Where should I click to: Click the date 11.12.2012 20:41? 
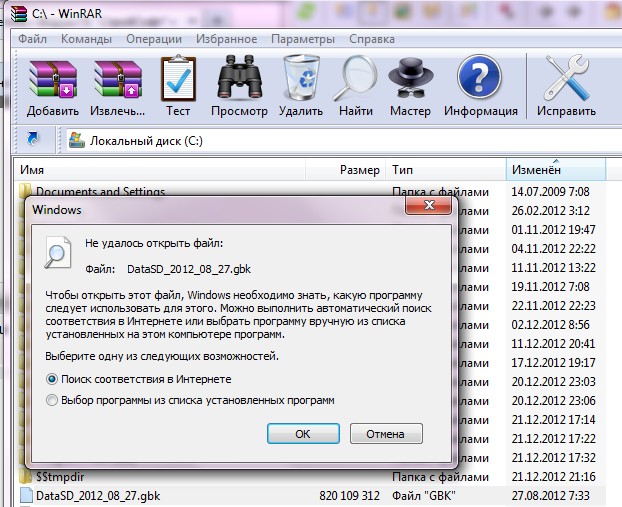(x=553, y=344)
